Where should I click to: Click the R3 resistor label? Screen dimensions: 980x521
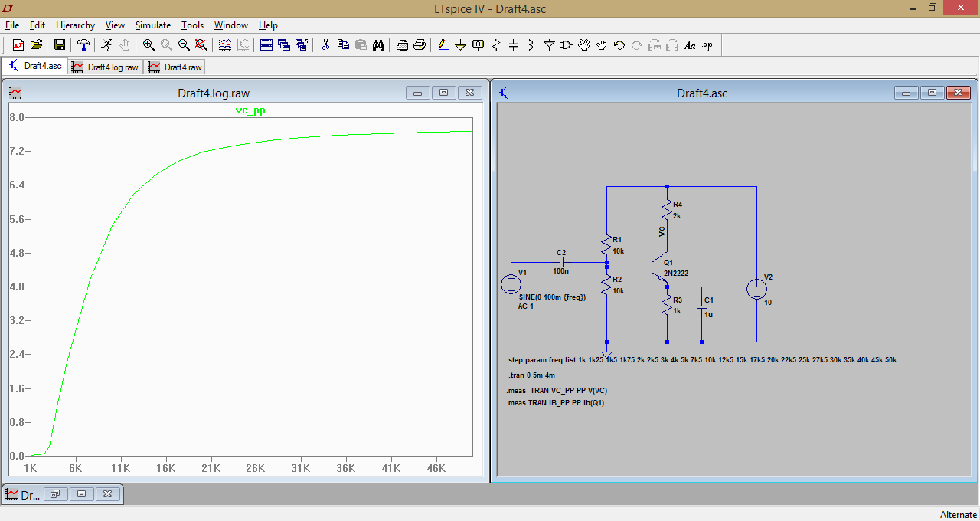click(678, 300)
